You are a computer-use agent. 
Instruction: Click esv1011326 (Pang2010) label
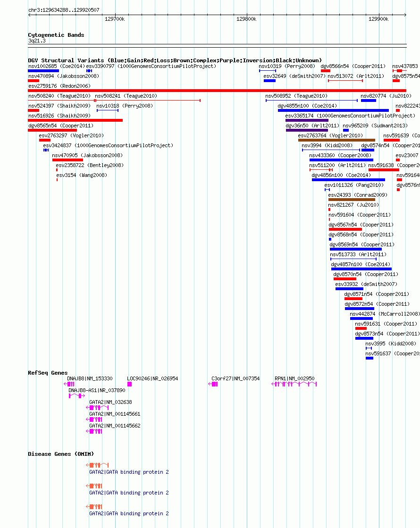[354, 185]
